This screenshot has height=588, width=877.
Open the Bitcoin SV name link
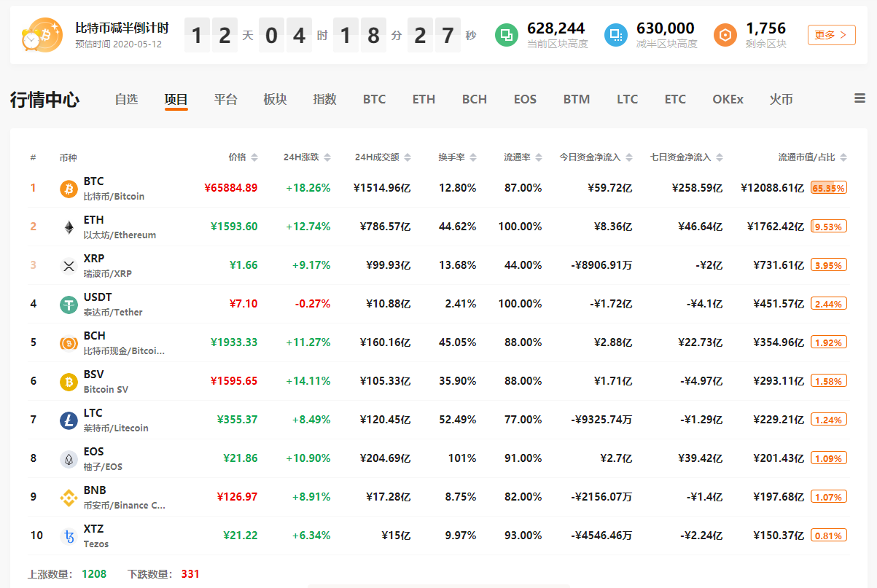pyautogui.click(x=106, y=389)
